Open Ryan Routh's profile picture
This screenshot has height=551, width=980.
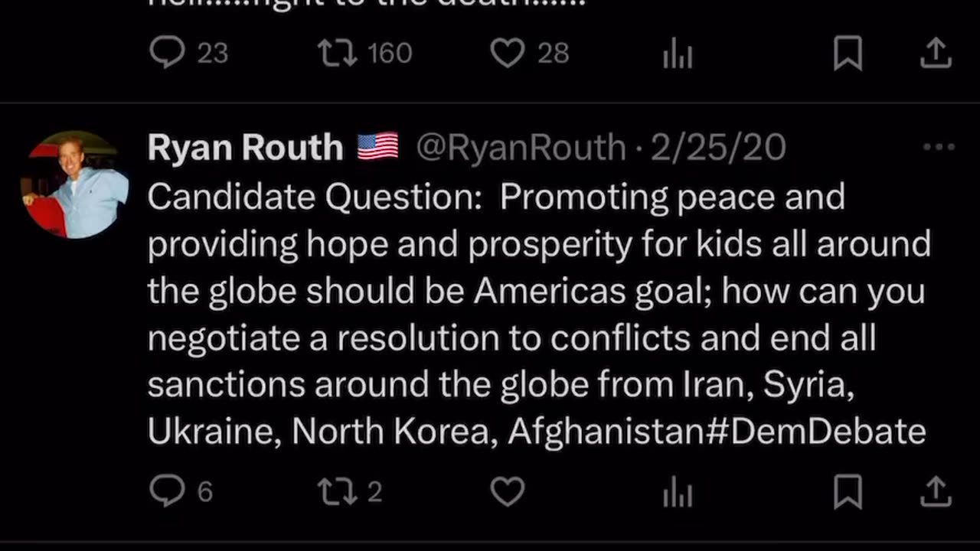pyautogui.click(x=74, y=184)
